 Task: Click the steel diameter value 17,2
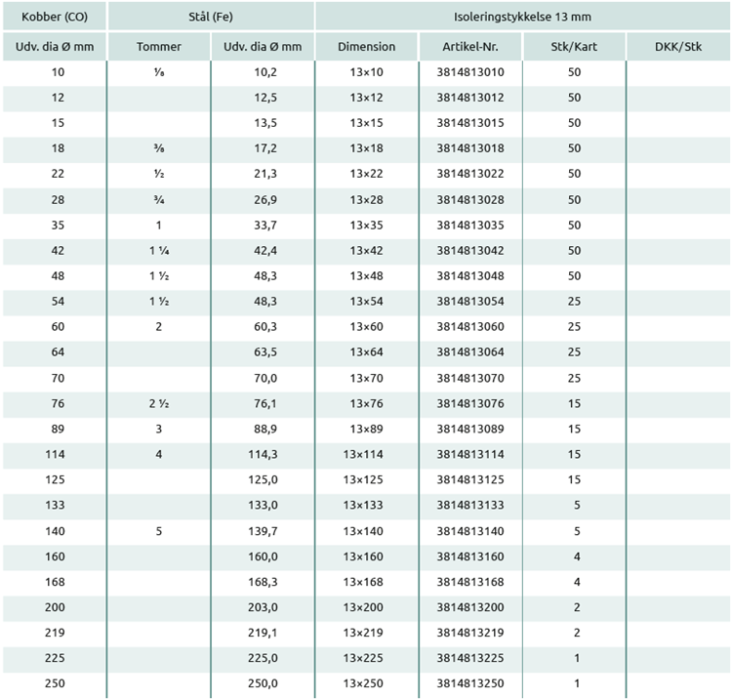pos(265,148)
